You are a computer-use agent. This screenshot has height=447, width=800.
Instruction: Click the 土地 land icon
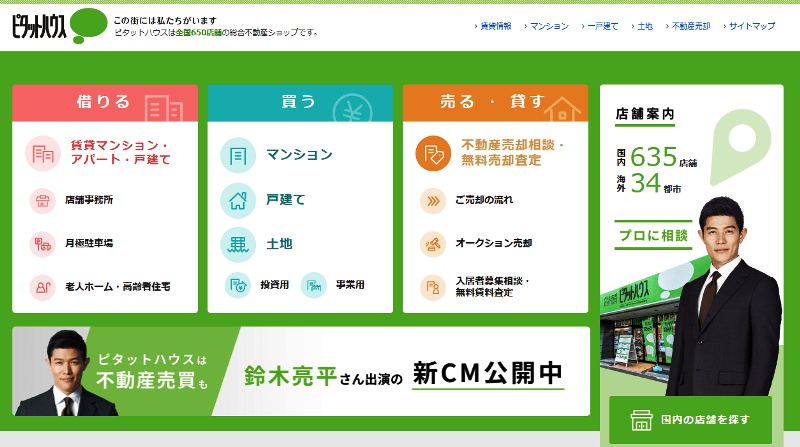[x=238, y=243]
